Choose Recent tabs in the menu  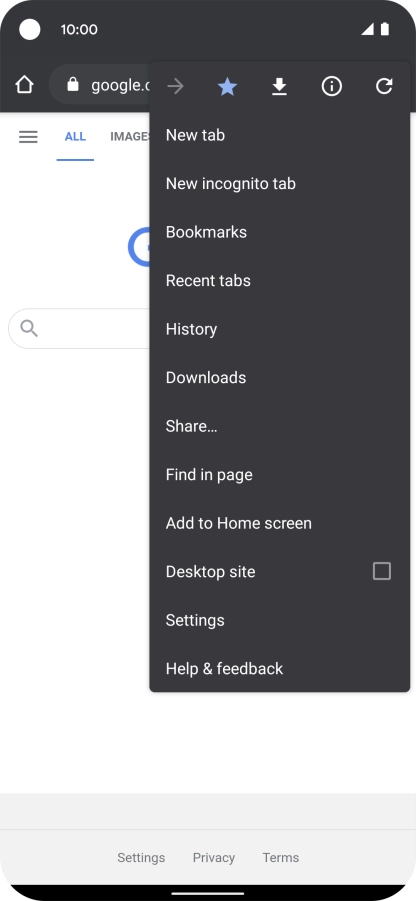(279, 280)
